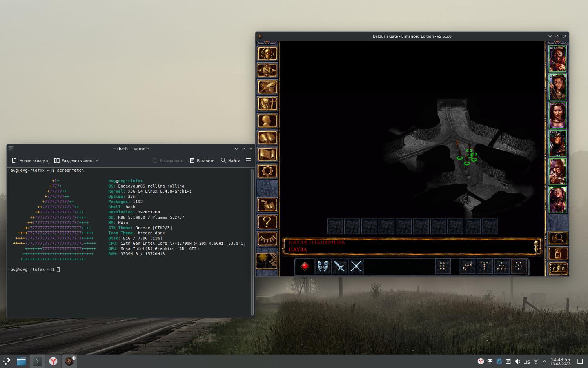Viewport: 588px width, 368px height.
Task: Click 'Kernel: x86_64 Linux 6.4.8-arch1-1' line
Action: point(150,191)
